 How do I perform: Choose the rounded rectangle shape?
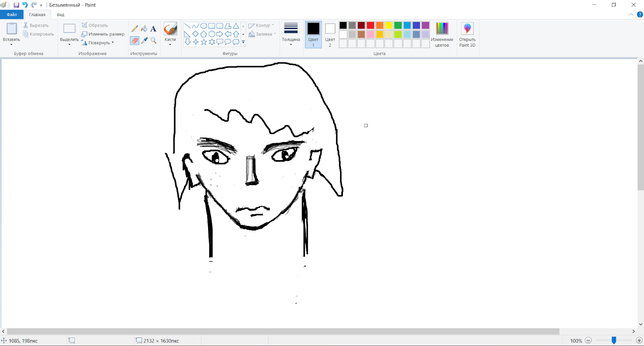tap(220, 26)
